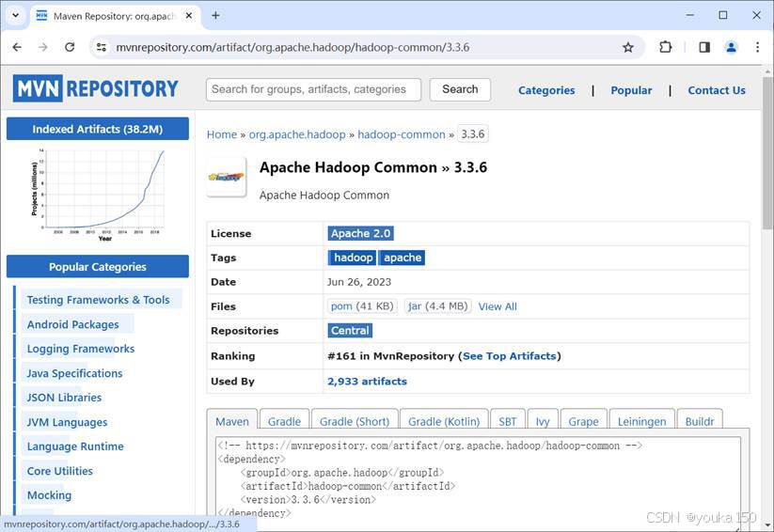
Task: Bookmark this page with the star icon
Action: point(628,47)
